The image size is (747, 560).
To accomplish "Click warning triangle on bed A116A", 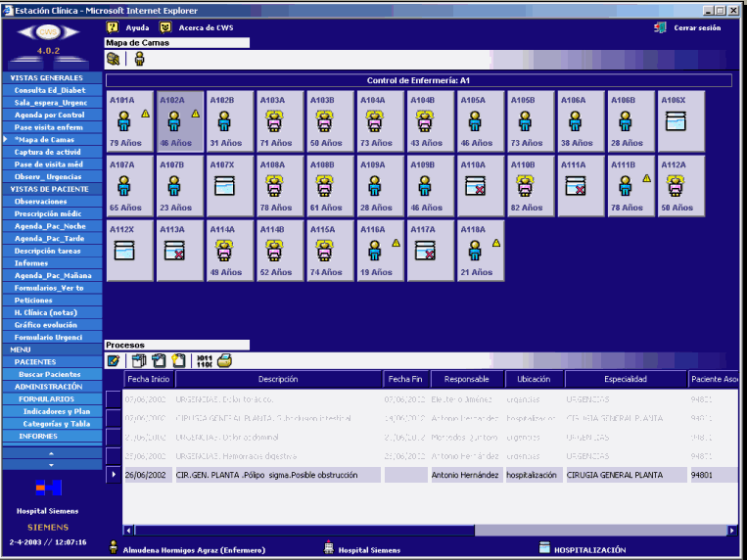I will tap(396, 243).
